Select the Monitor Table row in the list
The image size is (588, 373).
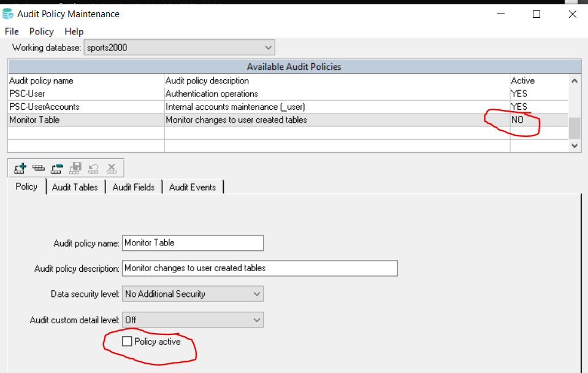(288, 120)
